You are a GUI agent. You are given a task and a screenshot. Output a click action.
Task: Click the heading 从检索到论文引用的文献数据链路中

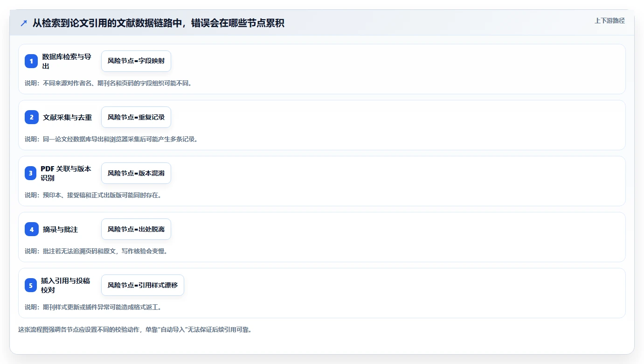coord(159,23)
